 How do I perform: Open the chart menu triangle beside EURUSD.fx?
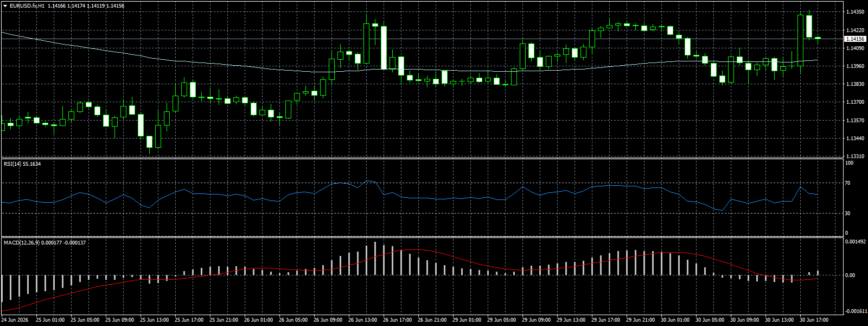tap(5, 6)
